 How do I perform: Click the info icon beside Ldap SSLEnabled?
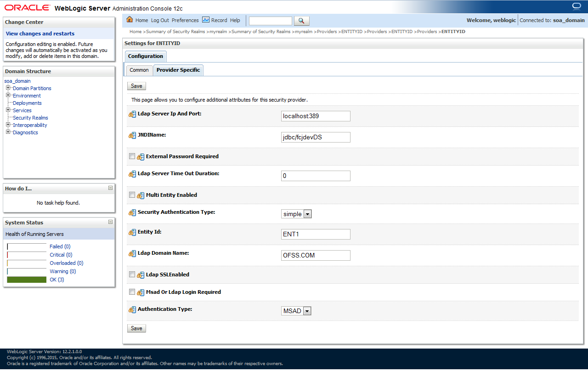[x=141, y=275]
